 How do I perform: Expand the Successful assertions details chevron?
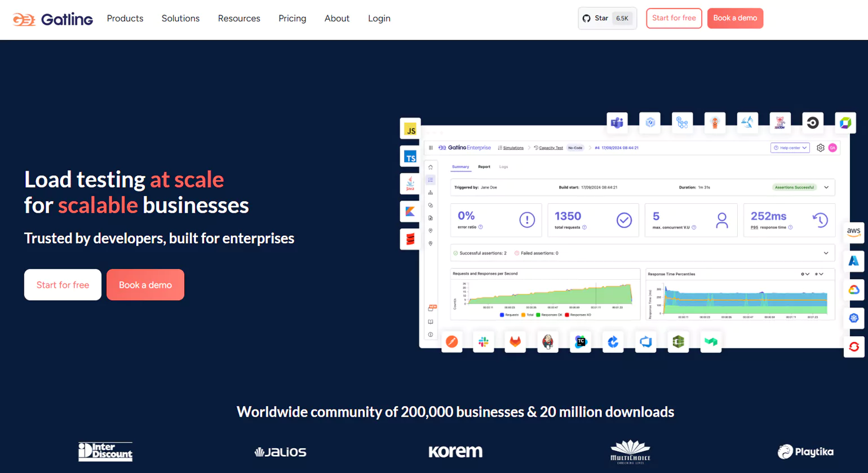pos(826,253)
